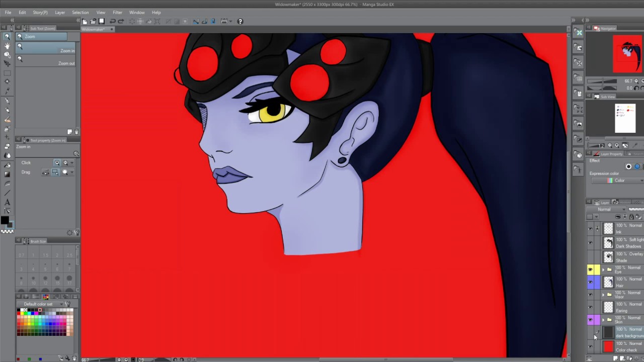Screen dimensions: 644x362
Task: Toggle visibility of the Visor folder
Action: 590,295
